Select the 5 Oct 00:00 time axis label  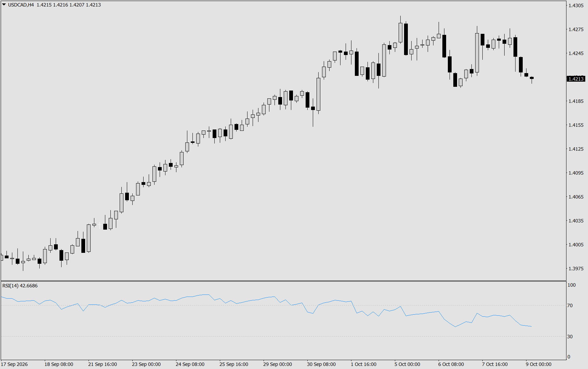click(x=407, y=364)
